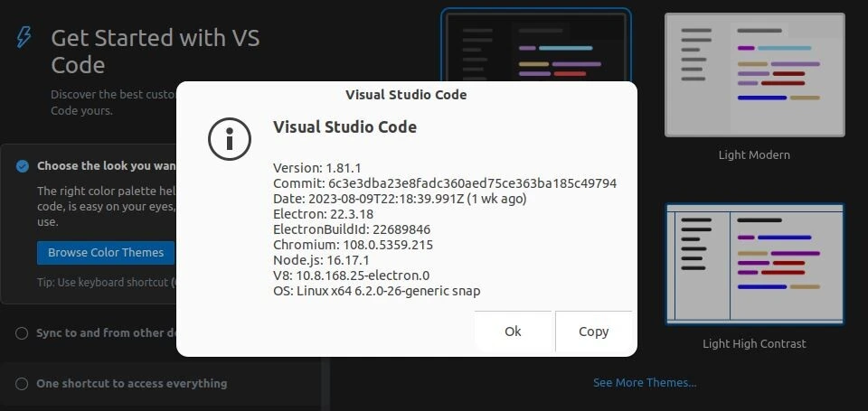The height and width of the screenshot is (411, 868).
Task: Click the dialog title bar Visual Studio Code
Action: point(406,94)
